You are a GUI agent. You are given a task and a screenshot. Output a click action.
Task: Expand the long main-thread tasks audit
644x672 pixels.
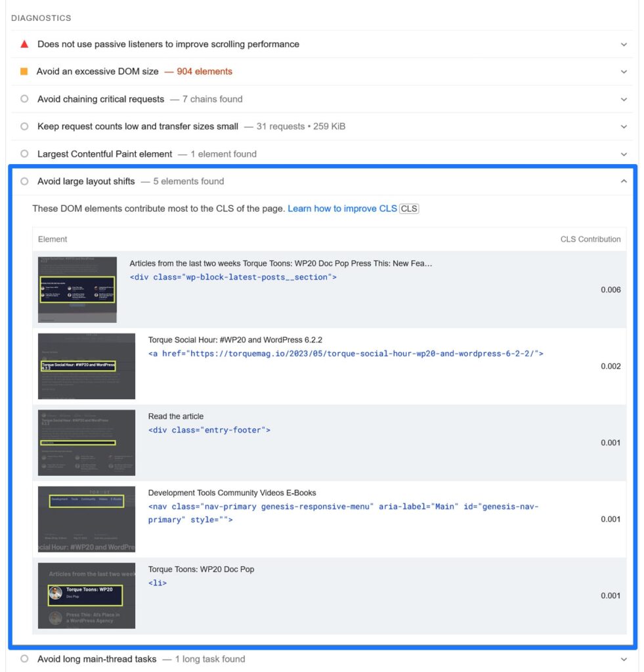click(x=624, y=659)
